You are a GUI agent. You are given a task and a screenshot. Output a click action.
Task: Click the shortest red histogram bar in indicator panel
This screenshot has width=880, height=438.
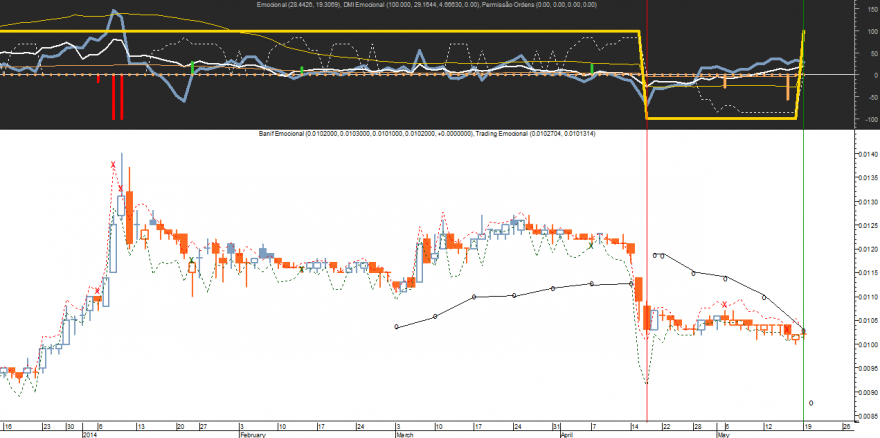(98, 79)
